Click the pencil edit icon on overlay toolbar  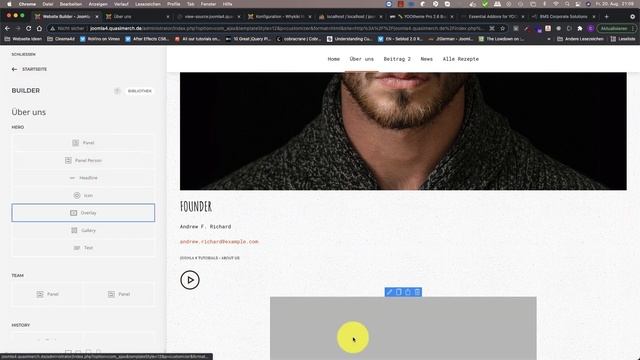[389, 292]
